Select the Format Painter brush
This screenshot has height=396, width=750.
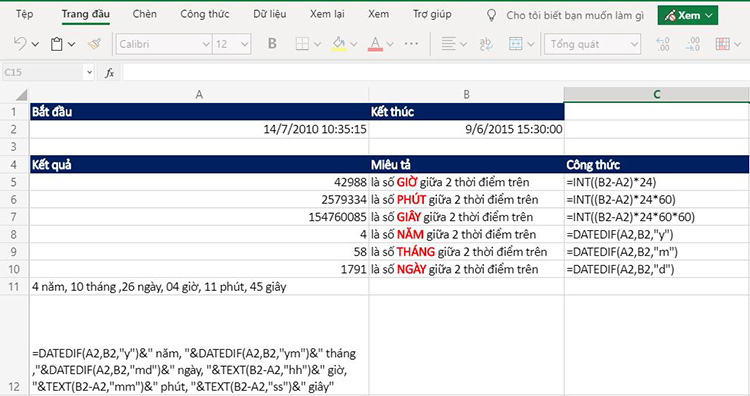tap(94, 44)
